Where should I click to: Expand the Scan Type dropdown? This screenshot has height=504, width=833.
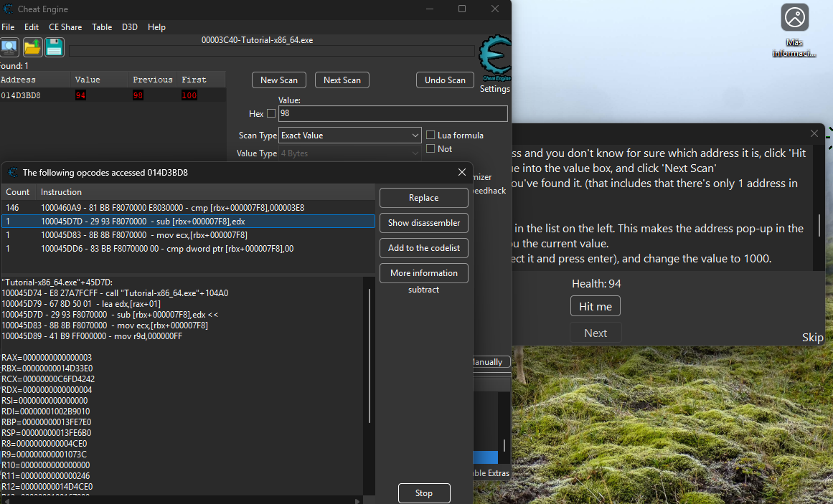(x=349, y=135)
